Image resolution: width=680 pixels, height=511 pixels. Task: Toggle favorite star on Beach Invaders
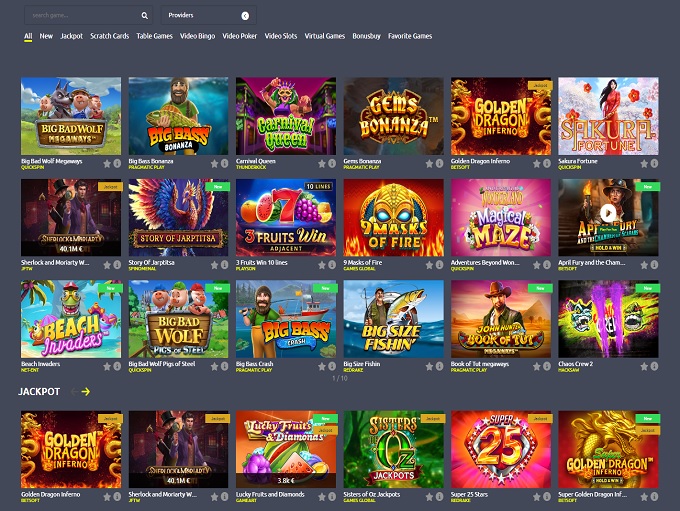click(105, 365)
